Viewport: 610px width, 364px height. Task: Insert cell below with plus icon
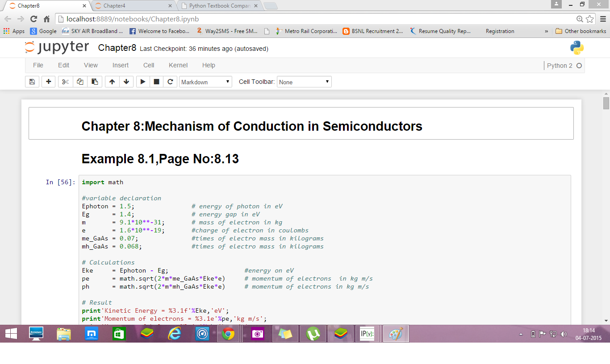pyautogui.click(x=48, y=82)
